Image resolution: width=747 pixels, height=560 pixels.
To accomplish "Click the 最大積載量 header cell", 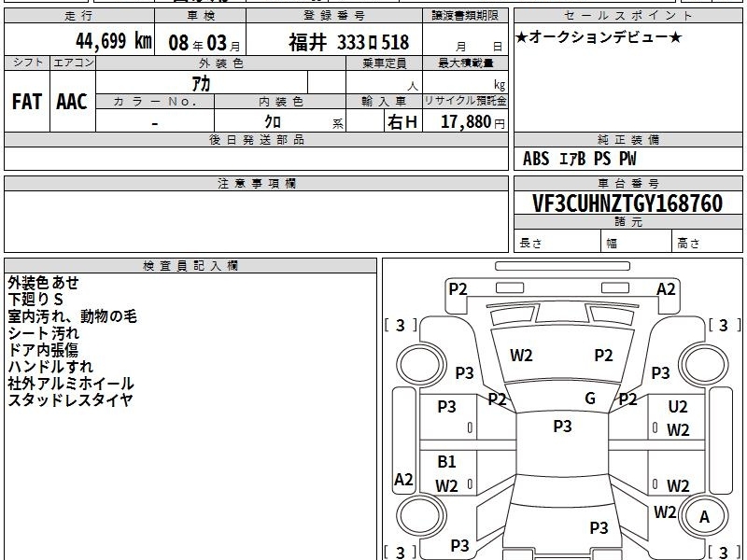I will [x=465, y=63].
